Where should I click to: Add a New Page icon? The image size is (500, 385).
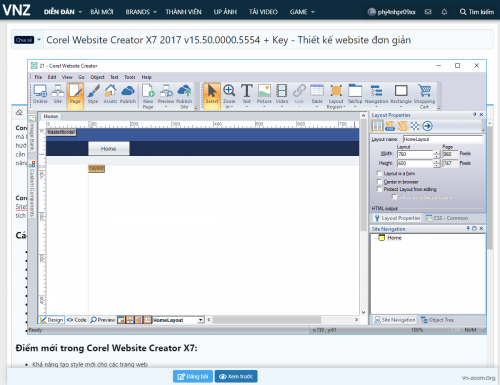pyautogui.click(x=148, y=96)
